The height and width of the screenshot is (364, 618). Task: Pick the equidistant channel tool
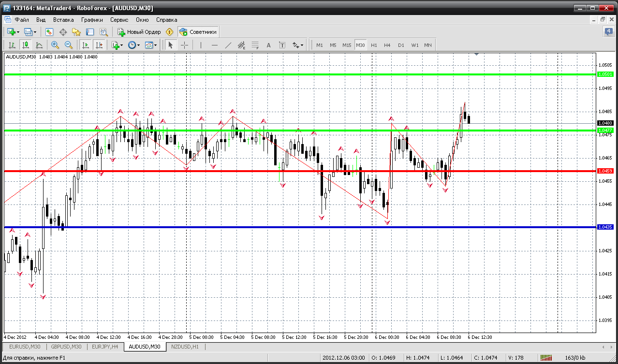pos(242,45)
